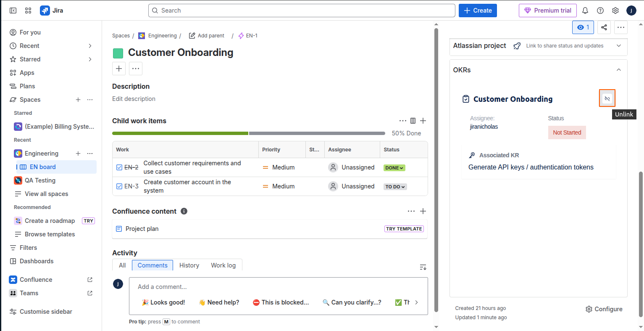Viewport: 644px width, 331px height.
Task: Add Confluence content with plus icon
Action: point(423,211)
